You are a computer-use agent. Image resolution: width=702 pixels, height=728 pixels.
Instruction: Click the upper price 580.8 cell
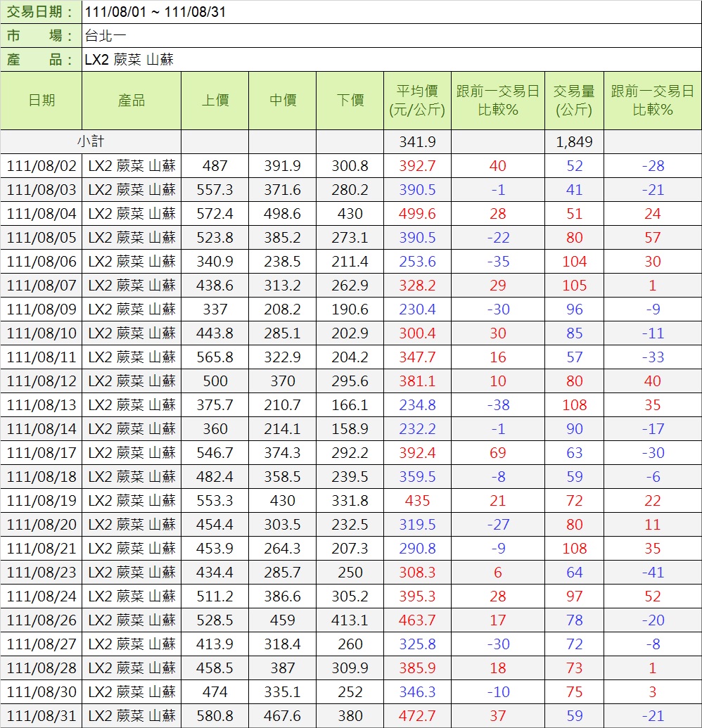[x=215, y=716]
